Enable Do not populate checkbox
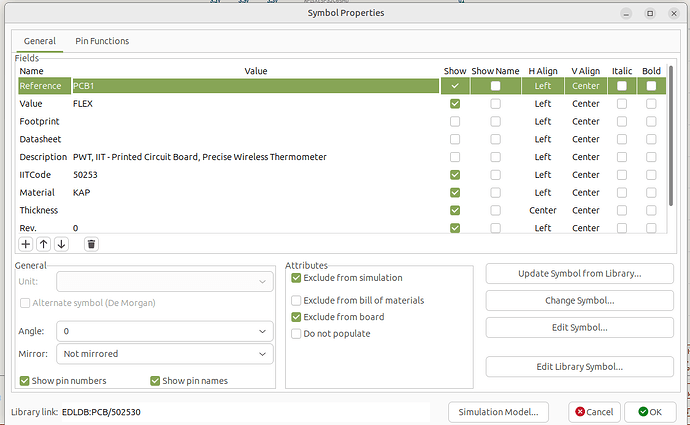690x425 pixels. (296, 333)
